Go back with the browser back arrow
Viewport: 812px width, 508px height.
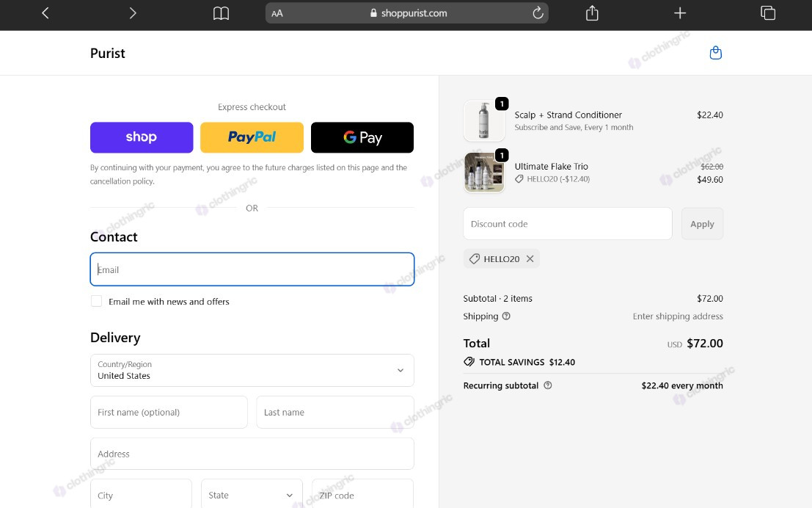coord(45,13)
